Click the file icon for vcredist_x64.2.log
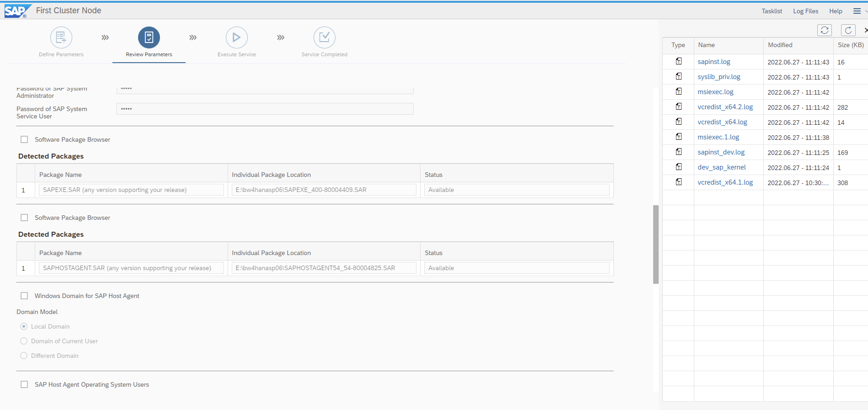Viewport: 868px width, 410px height. (679, 106)
